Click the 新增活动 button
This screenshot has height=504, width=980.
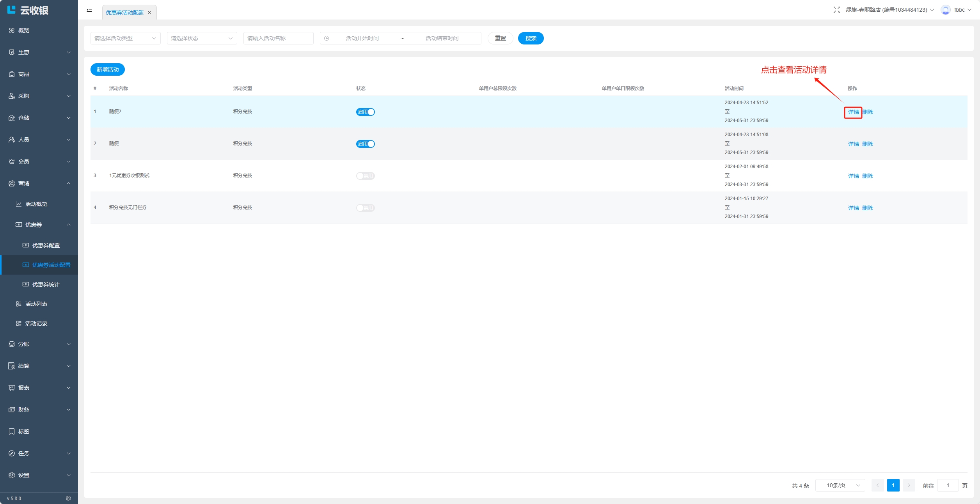(x=108, y=69)
